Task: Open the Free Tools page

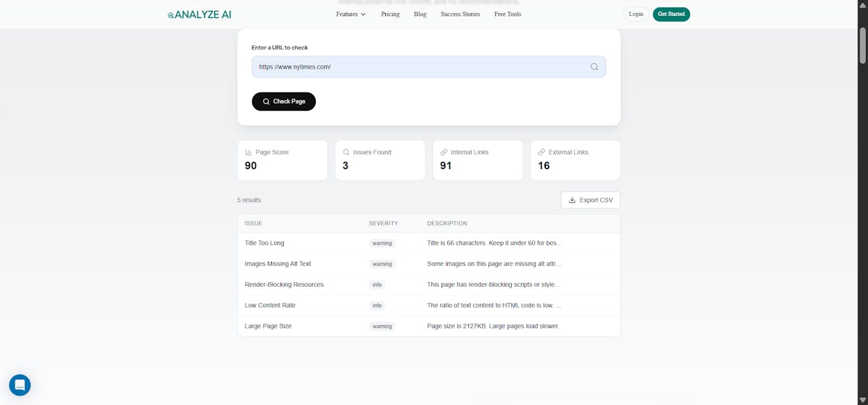Action: tap(508, 14)
